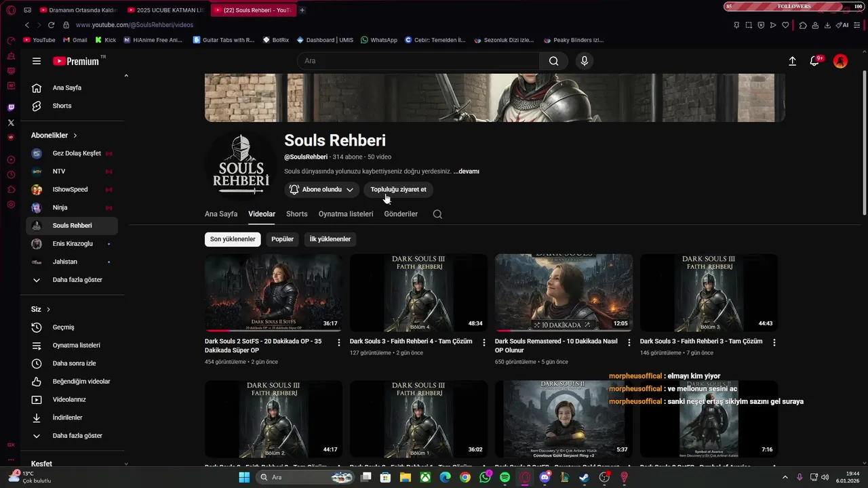
Task: Open the Opera AI assistant icon
Action: [x=843, y=25]
